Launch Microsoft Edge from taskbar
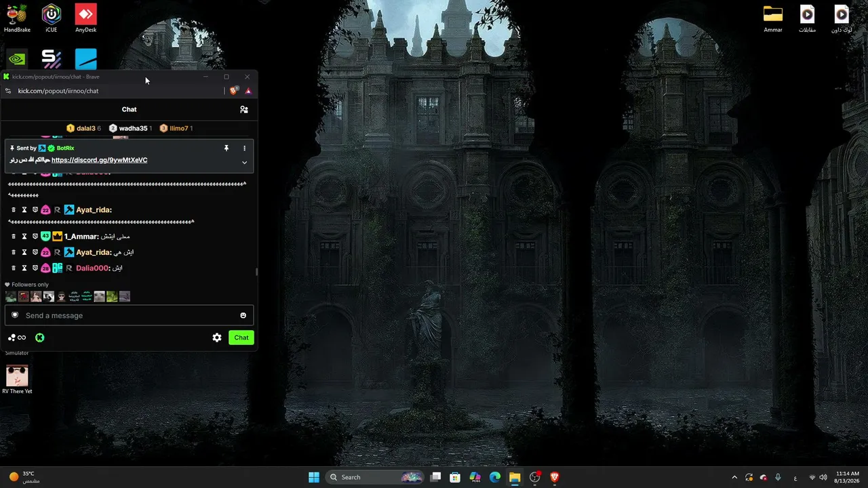Screen dimensions: 868x488 pos(495,477)
